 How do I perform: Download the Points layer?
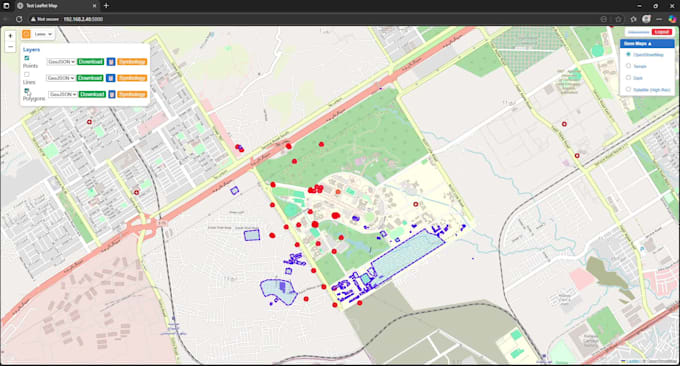(x=91, y=62)
